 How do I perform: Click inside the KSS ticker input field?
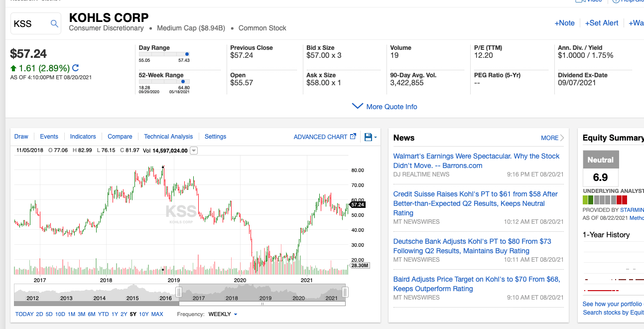click(30, 23)
